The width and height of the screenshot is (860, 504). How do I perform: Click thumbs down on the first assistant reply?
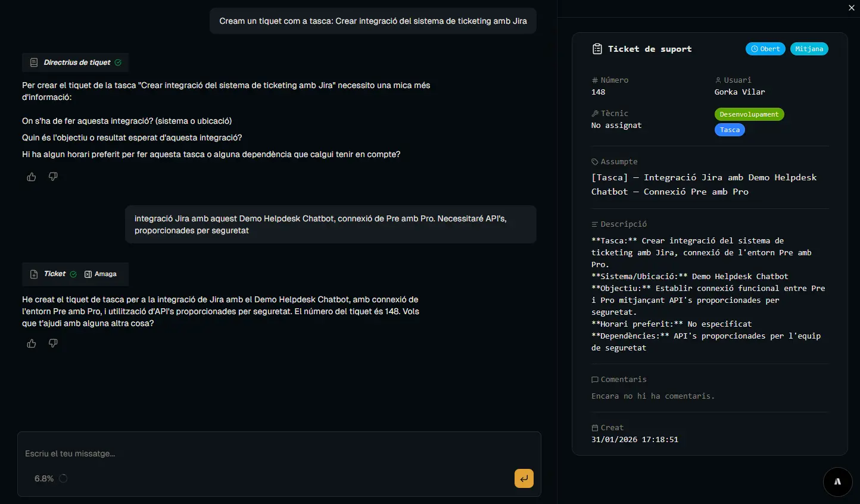tap(53, 177)
